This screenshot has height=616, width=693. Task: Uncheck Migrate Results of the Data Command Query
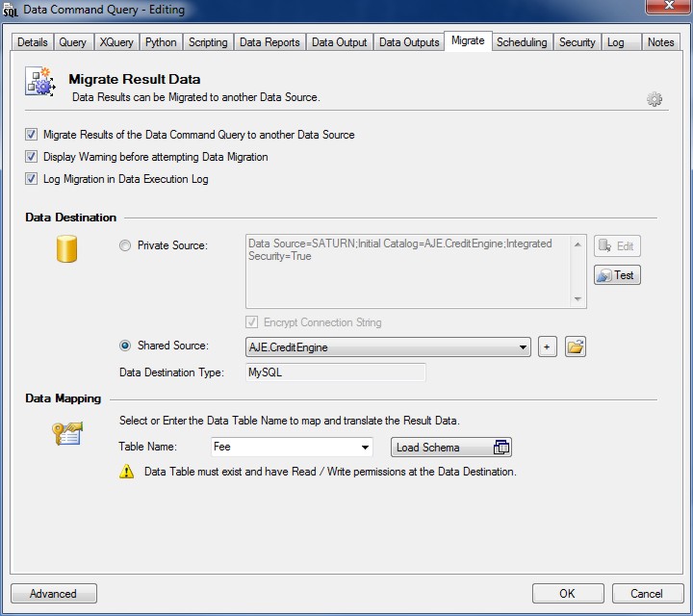(32, 135)
